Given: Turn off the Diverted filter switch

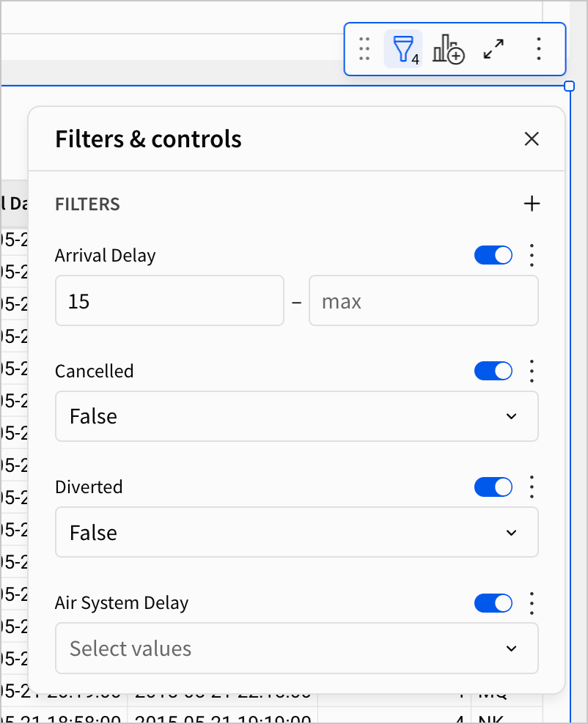Looking at the screenshot, I should pyautogui.click(x=493, y=487).
